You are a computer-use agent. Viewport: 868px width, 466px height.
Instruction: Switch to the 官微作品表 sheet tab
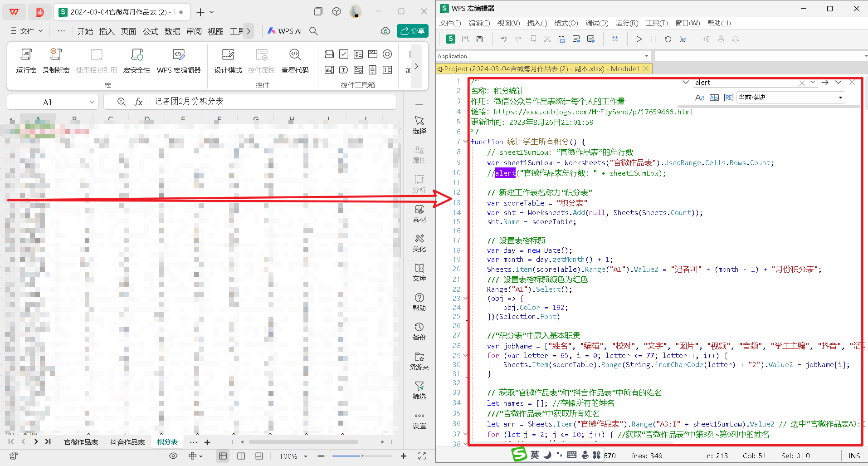point(81,442)
